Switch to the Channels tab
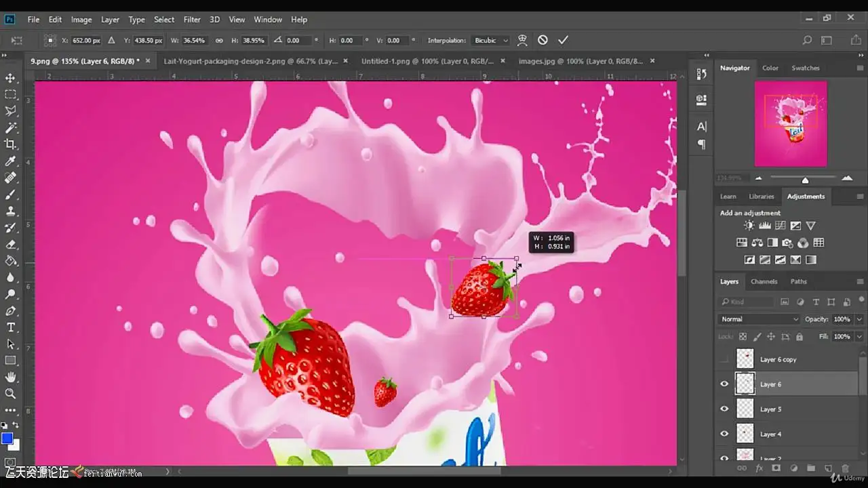The width and height of the screenshot is (868, 488). point(764,281)
